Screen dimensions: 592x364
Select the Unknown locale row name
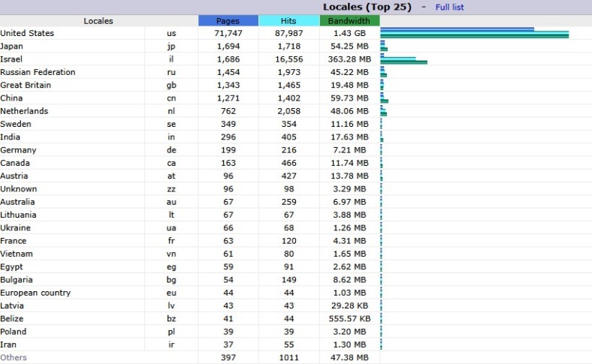pyautogui.click(x=18, y=189)
